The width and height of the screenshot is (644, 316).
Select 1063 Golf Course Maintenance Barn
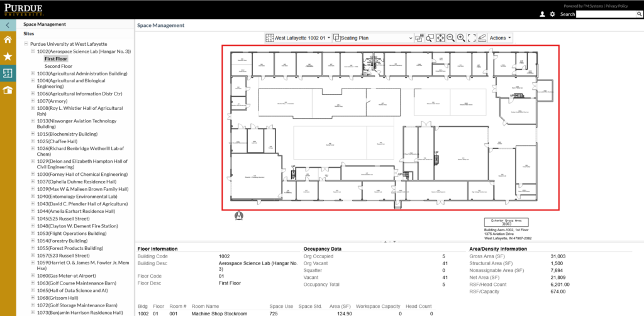(x=76, y=283)
